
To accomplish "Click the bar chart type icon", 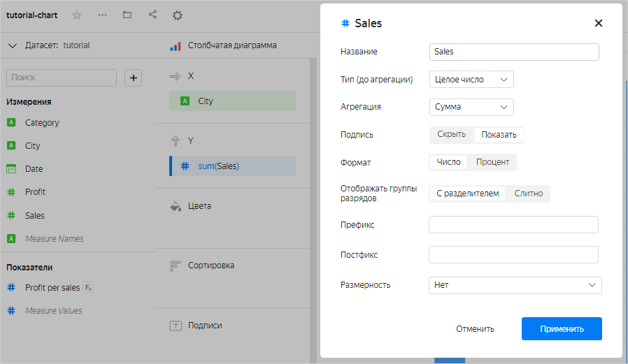I will 176,46.
